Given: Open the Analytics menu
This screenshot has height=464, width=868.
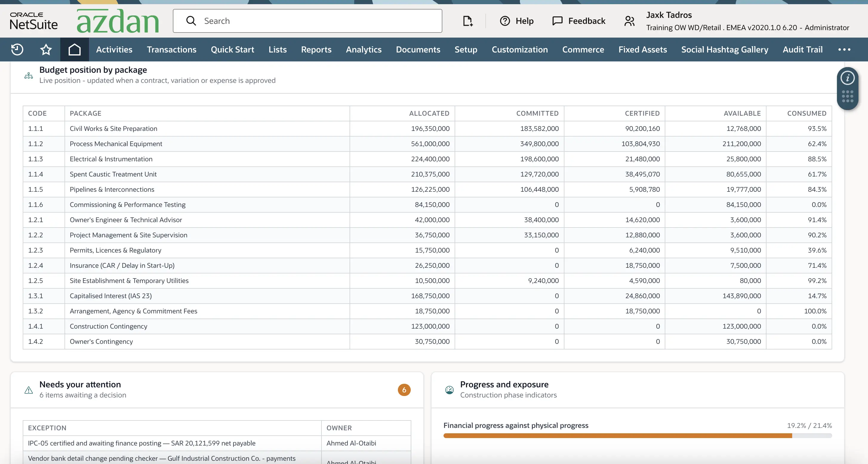Looking at the screenshot, I should 364,50.
